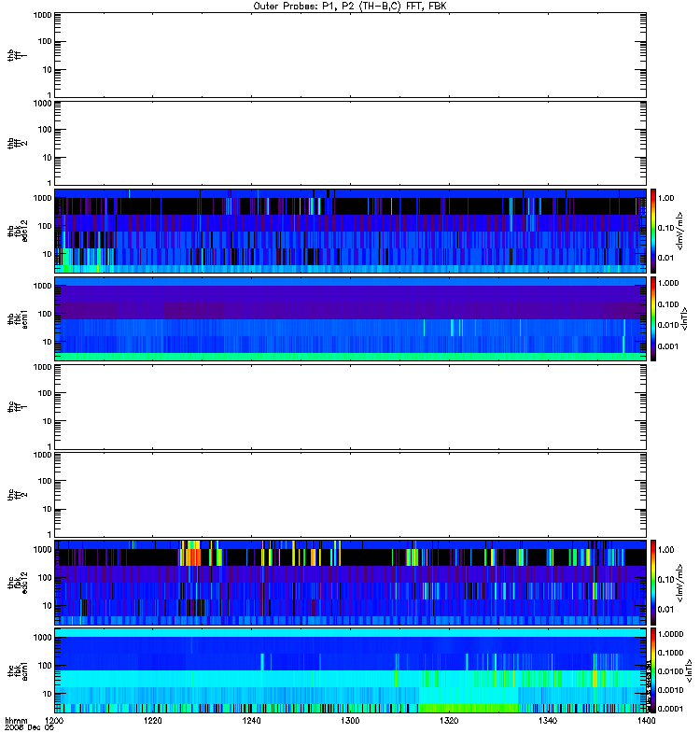The image size is (700, 747).
Task: Click the '10' y-tick of thc fff 2 panel
Action: click(48, 509)
